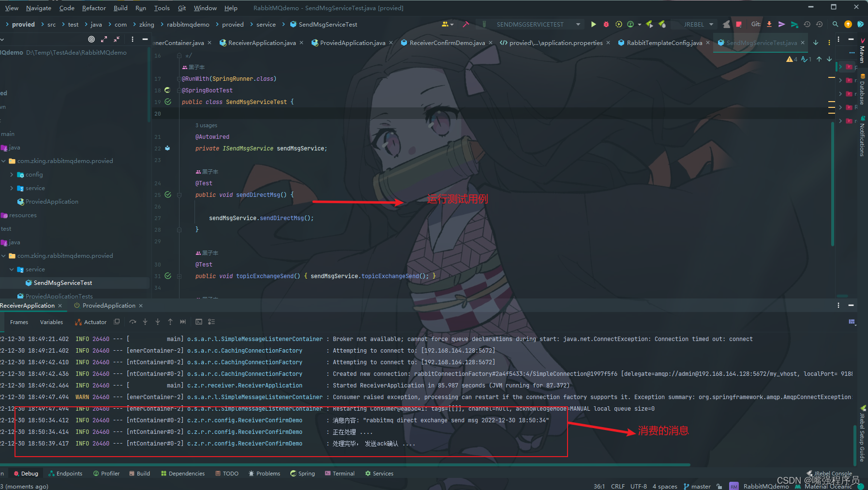Click the UTF-8 encoding in status bar

(x=639, y=486)
